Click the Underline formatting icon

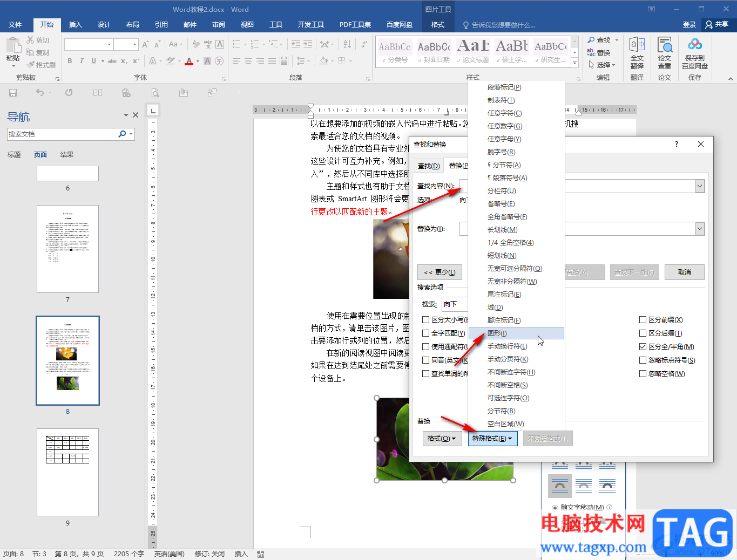coord(94,61)
